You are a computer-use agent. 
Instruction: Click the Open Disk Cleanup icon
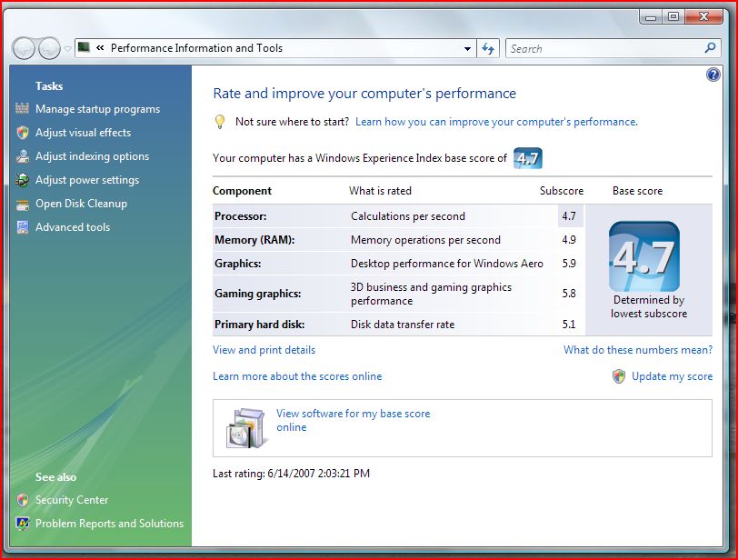pos(22,205)
